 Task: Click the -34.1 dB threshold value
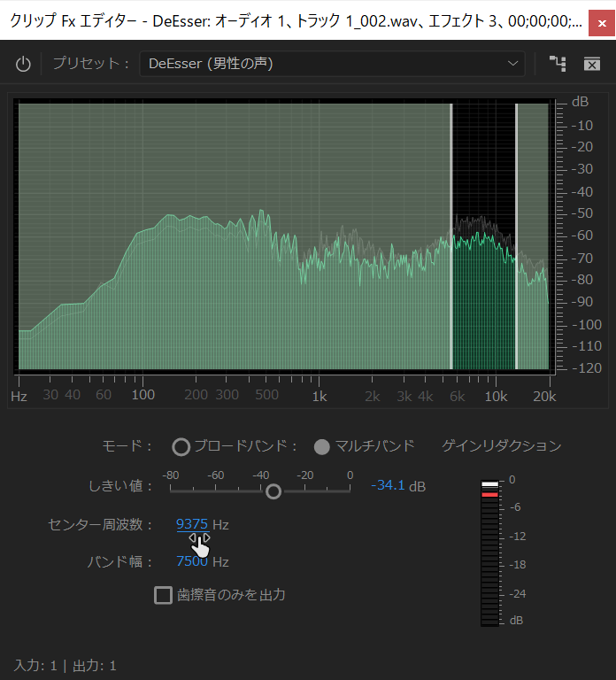point(388,485)
